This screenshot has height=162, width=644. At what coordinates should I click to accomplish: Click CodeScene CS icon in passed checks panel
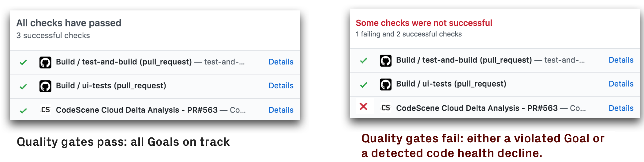[x=45, y=110]
